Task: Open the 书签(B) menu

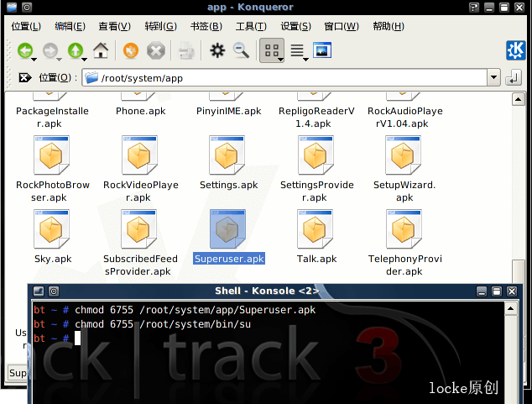Action: coord(206,26)
